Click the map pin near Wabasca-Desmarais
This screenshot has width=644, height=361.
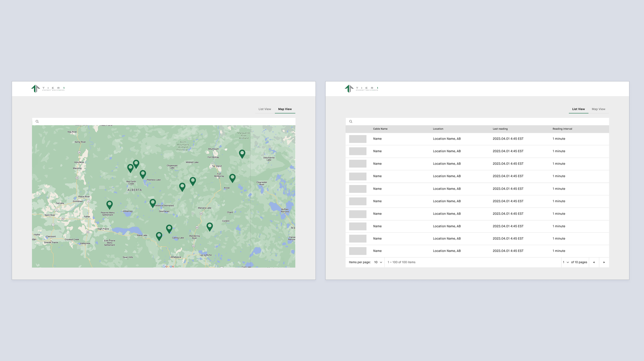[152, 203]
